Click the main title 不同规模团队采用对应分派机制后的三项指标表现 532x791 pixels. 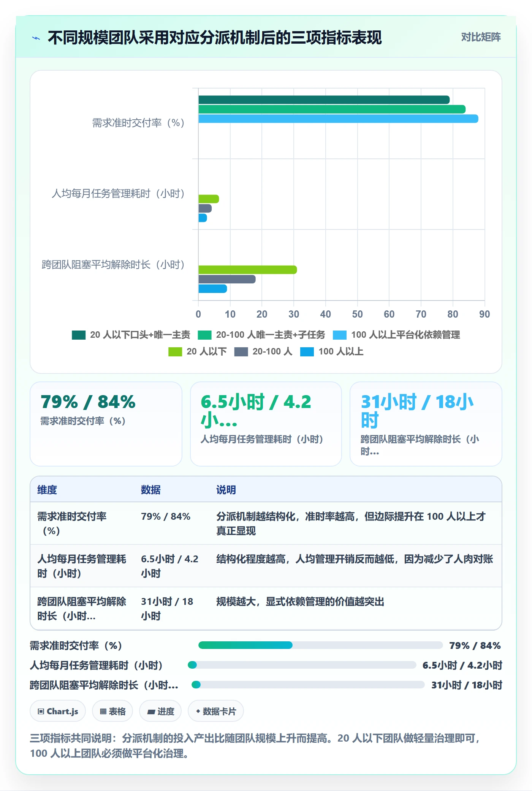(215, 38)
